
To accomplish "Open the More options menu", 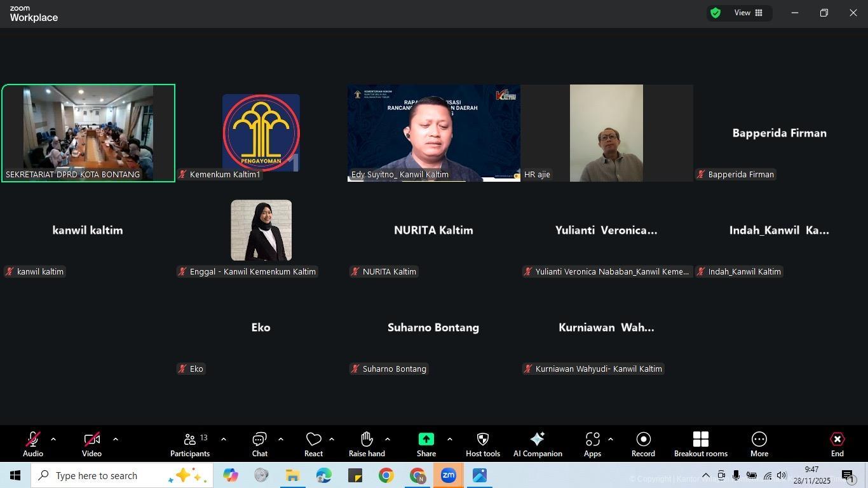I will (x=759, y=444).
